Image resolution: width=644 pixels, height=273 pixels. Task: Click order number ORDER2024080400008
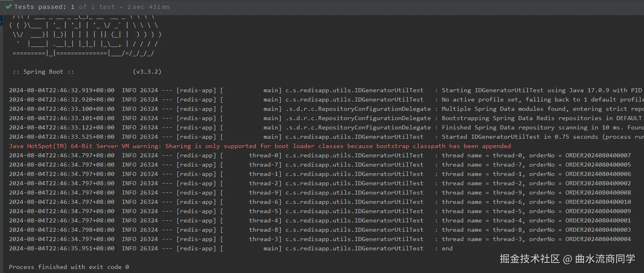(x=598, y=193)
